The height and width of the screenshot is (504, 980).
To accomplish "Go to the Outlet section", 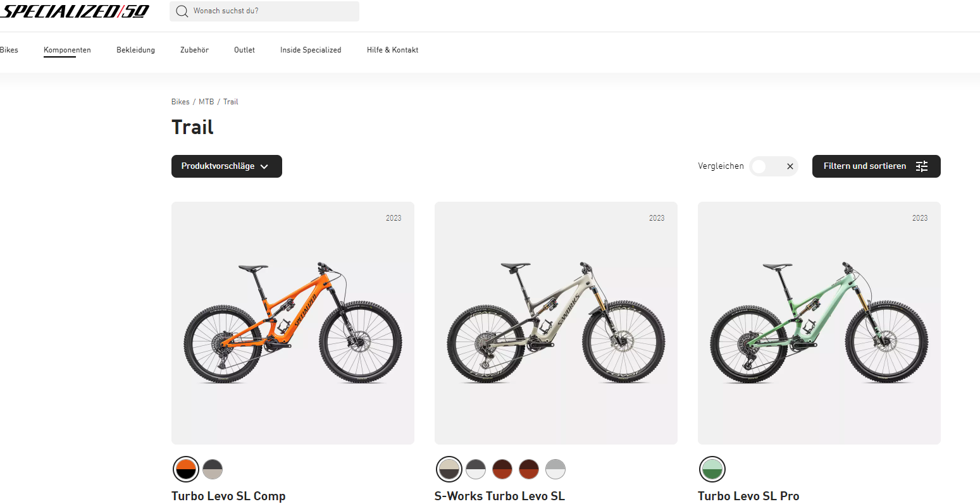I will [x=244, y=50].
